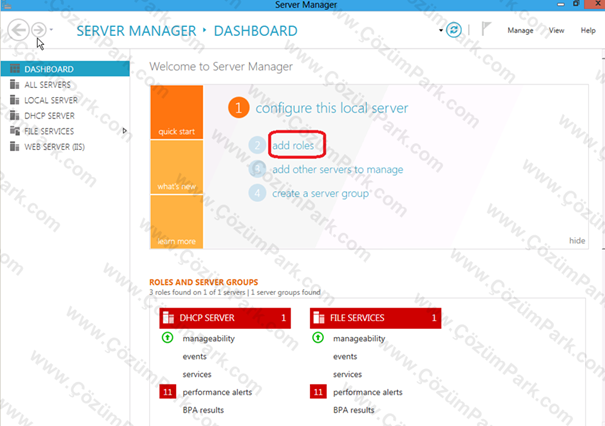
Task: Click the add roles link
Action: [x=293, y=145]
